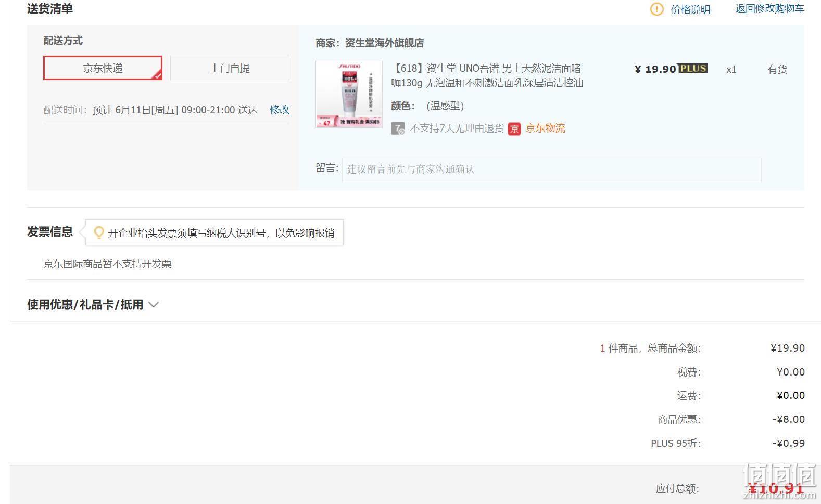Viewport: 821px width, 504px height.
Task: Click 京东国际商品暂不支持开发票 notice
Action: coord(107,264)
